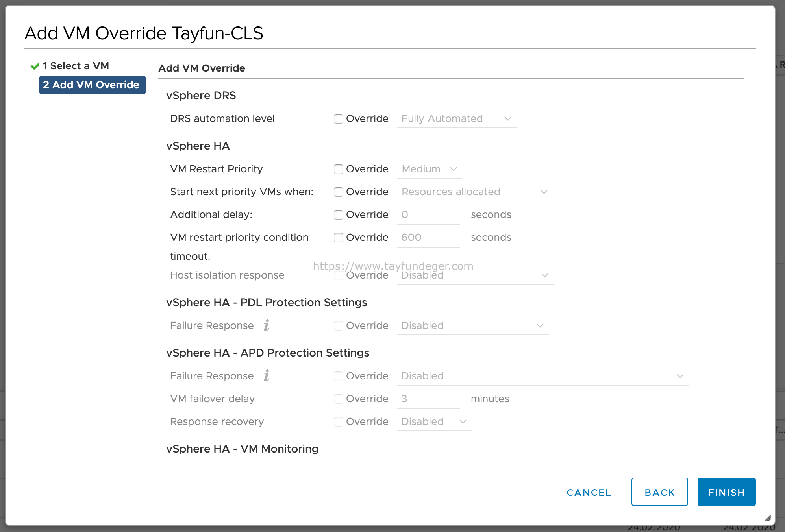This screenshot has width=785, height=532.
Task: Open the PDL Failure Response Disabled dropdown
Action: (x=472, y=326)
